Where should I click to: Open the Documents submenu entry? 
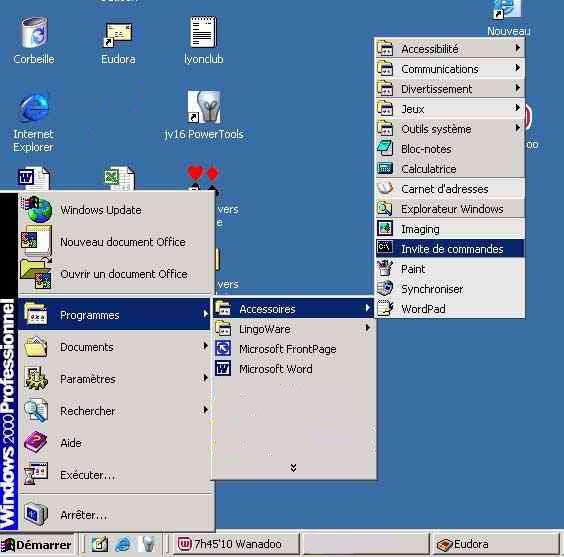point(114,347)
